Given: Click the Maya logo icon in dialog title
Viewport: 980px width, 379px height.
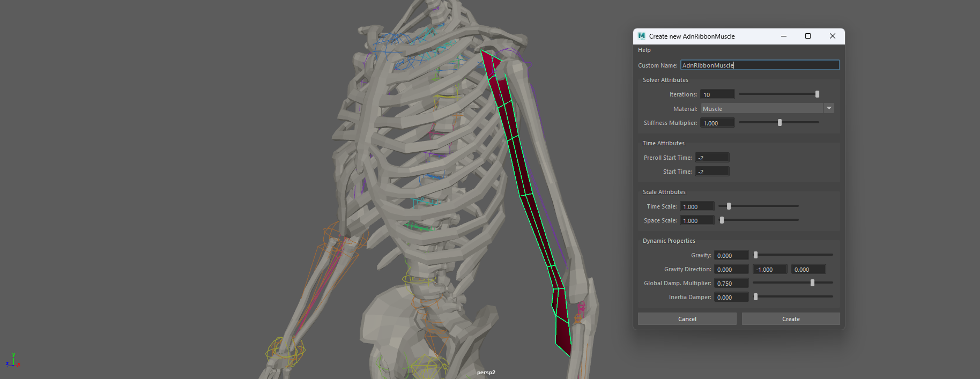Looking at the screenshot, I should (x=642, y=36).
